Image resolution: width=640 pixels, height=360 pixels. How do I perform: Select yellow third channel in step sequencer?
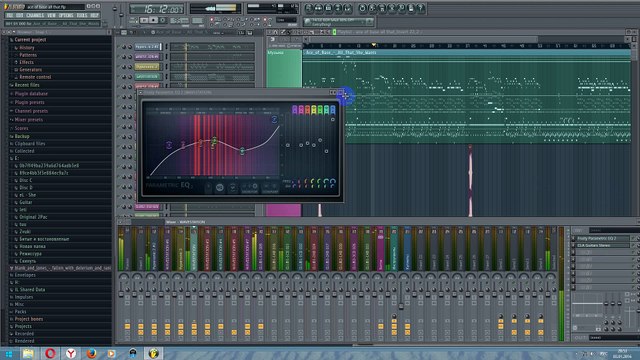[147, 67]
